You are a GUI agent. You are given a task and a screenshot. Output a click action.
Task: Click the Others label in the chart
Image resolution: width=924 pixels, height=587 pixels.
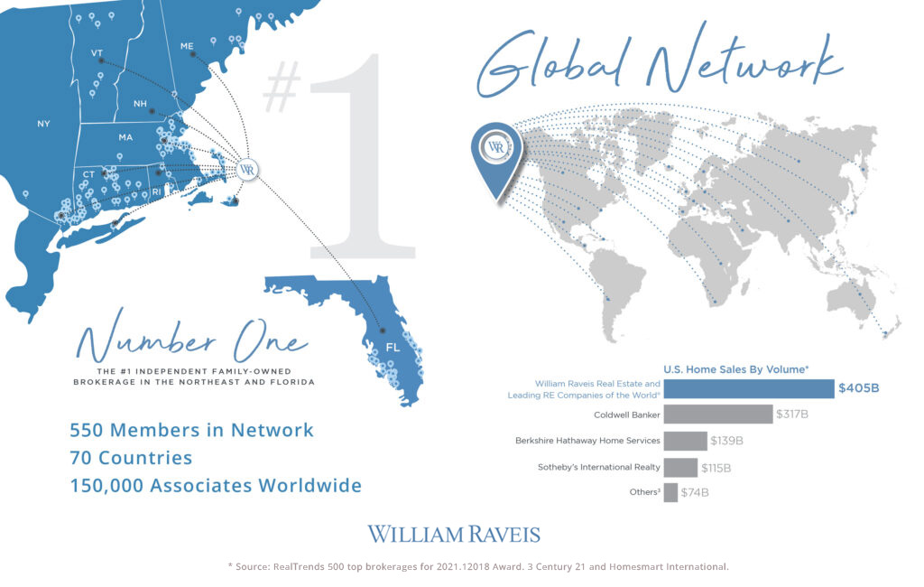point(644,492)
